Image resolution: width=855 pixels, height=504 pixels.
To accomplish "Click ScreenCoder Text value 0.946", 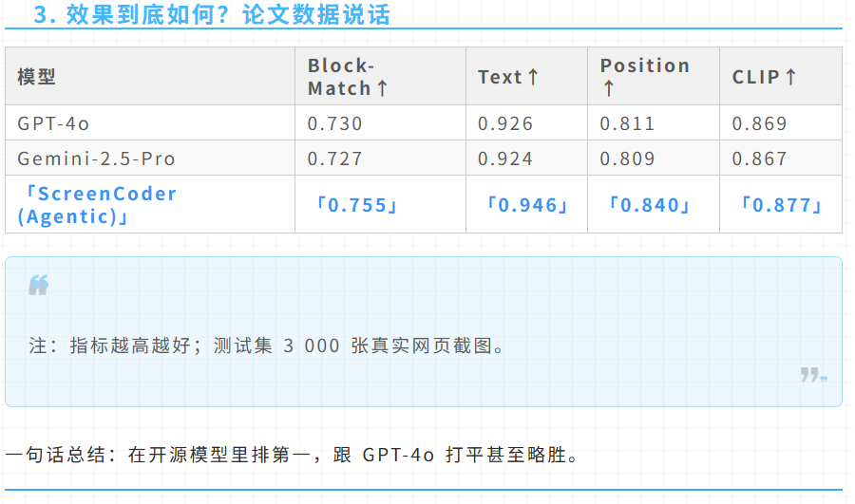I will 526,204.
